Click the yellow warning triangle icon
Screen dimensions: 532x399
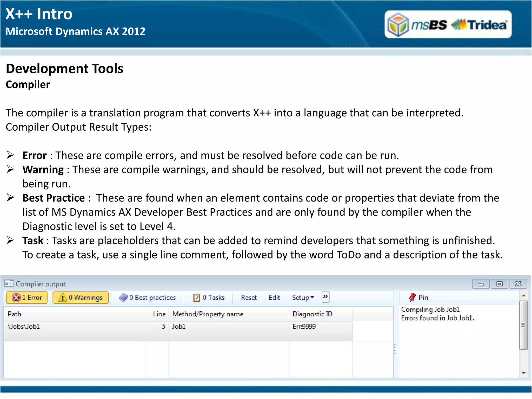point(63,297)
